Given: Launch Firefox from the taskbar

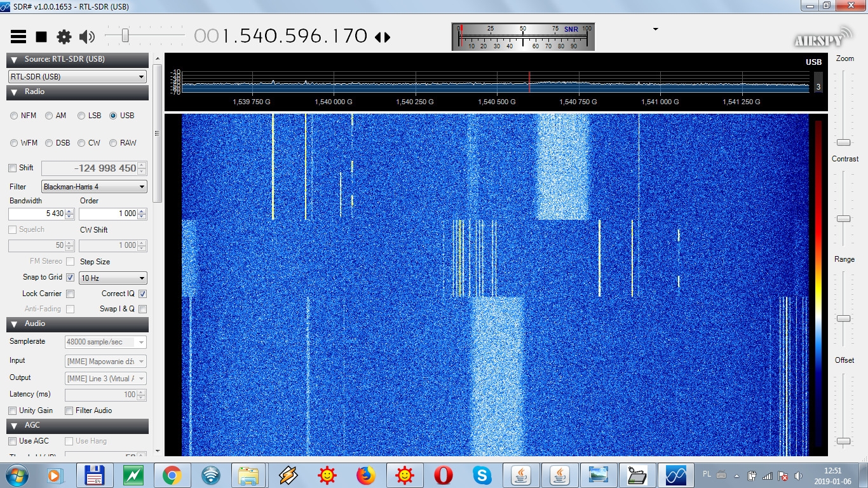Looking at the screenshot, I should [365, 475].
